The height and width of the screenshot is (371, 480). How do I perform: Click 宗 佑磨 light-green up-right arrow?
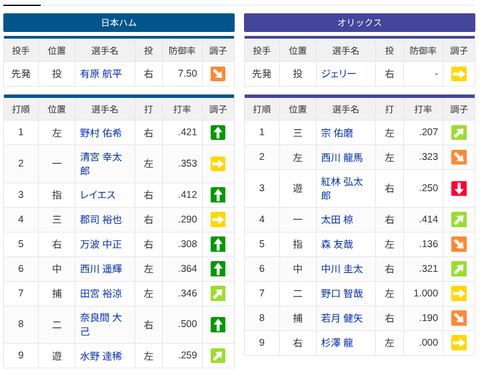point(459,132)
